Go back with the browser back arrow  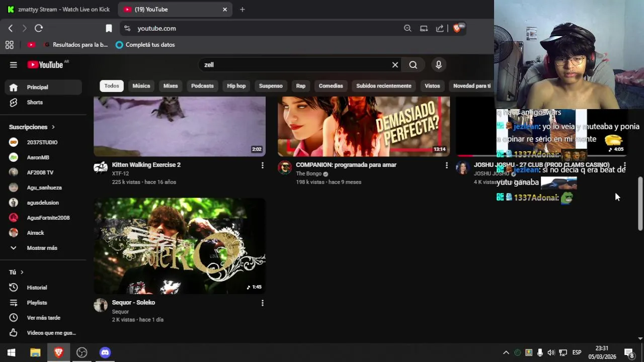[11, 29]
